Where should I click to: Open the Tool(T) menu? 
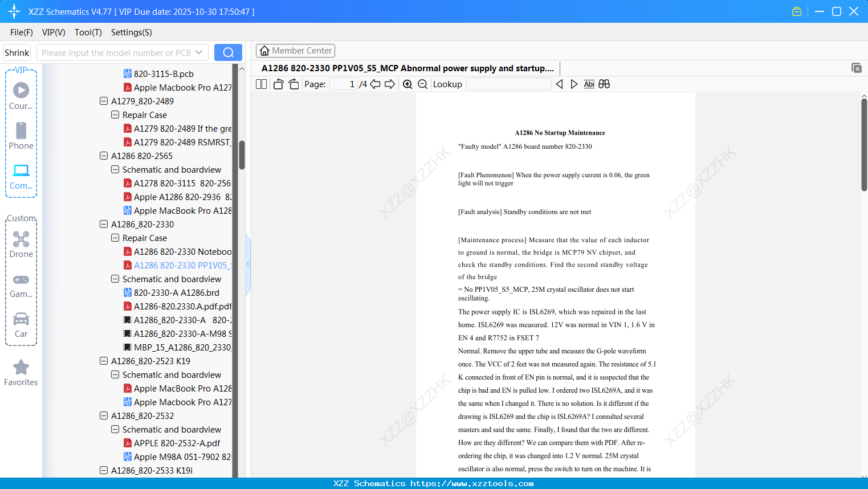tap(88, 32)
